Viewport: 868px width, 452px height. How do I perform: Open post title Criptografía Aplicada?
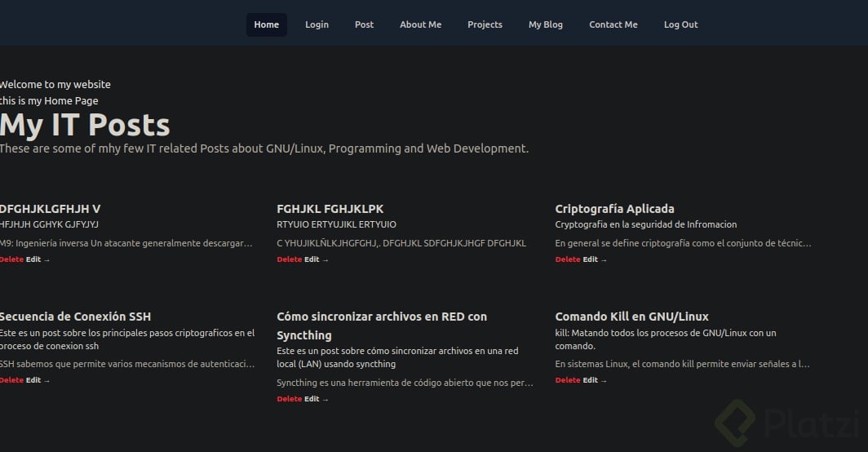tap(614, 209)
